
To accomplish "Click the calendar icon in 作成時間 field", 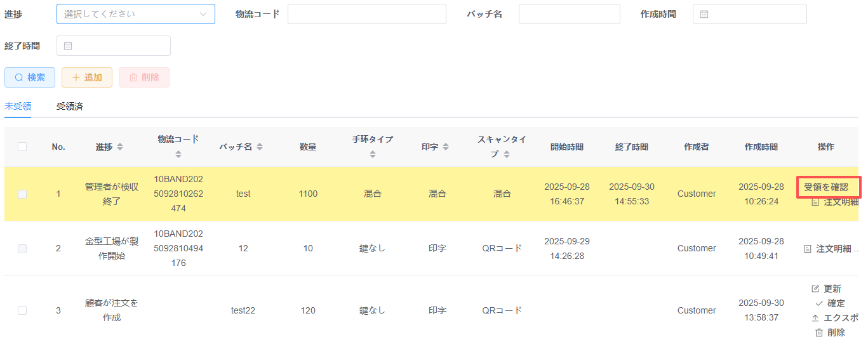I will coord(704,14).
